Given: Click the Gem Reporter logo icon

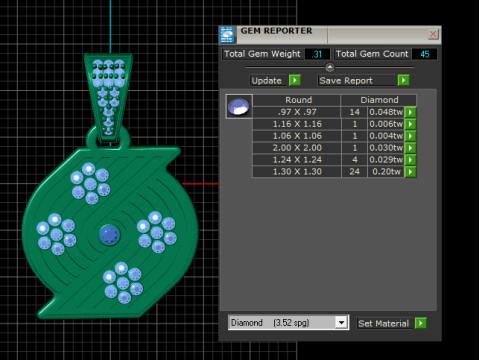Looking at the screenshot, I should 227,35.
